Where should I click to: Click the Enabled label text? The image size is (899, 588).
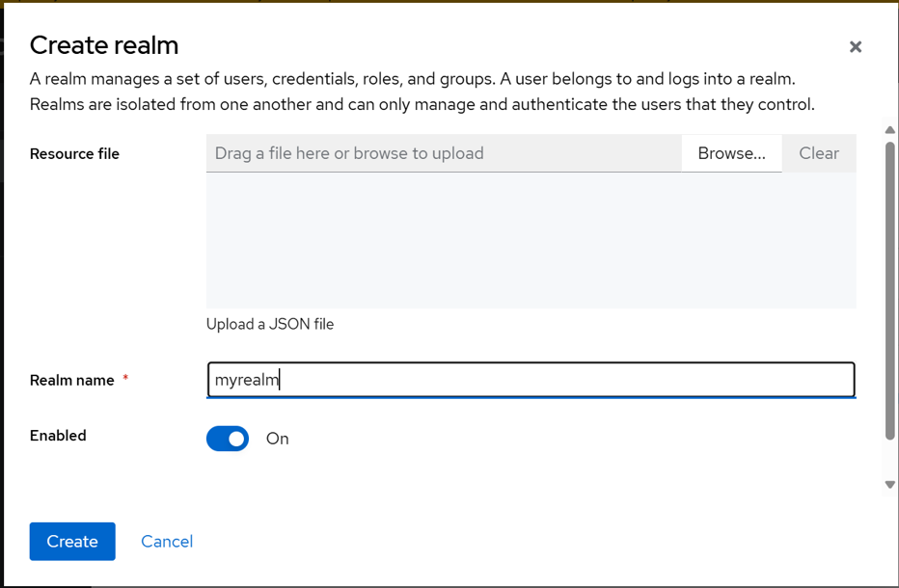coord(58,436)
